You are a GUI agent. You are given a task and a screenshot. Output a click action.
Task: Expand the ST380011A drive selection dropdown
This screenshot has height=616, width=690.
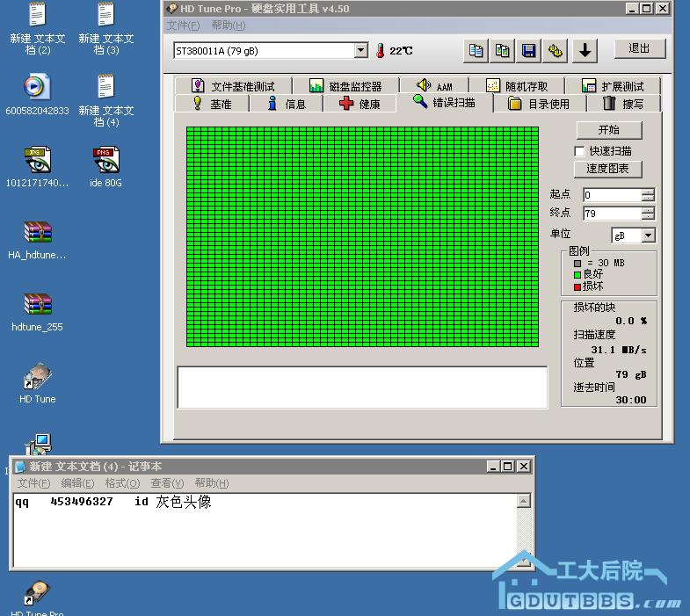[x=361, y=51]
